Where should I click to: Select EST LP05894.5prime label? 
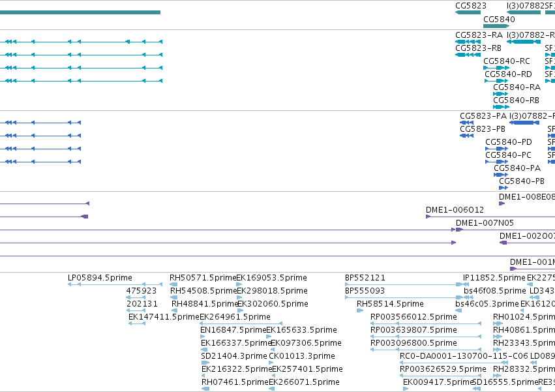[100, 278]
